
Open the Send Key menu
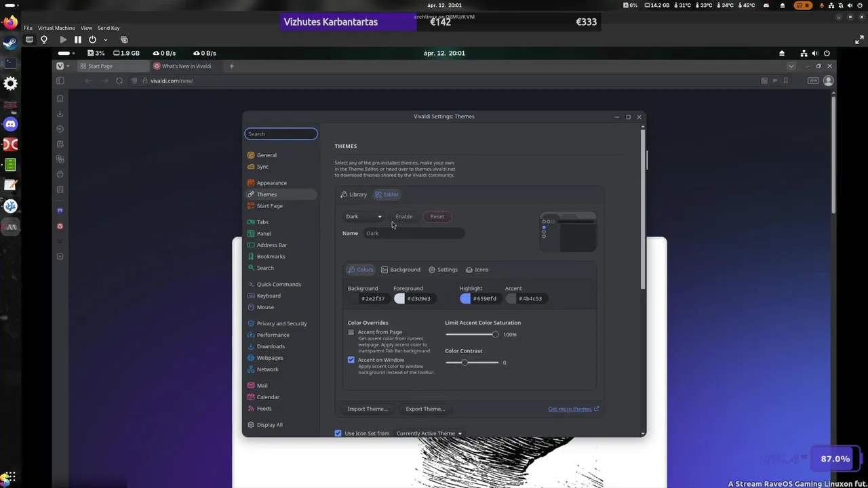pos(108,28)
